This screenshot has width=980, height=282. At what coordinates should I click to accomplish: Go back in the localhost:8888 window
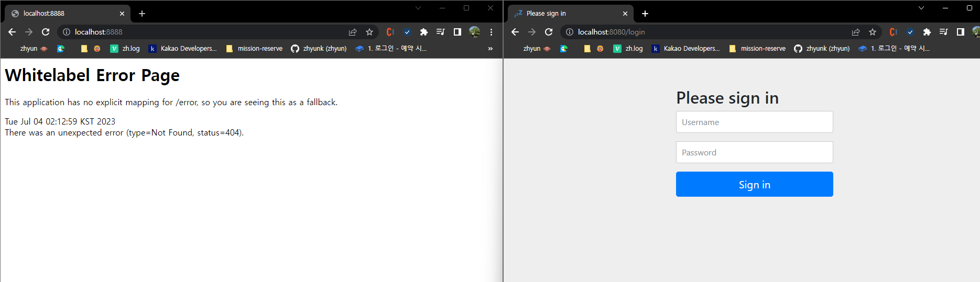point(12,32)
